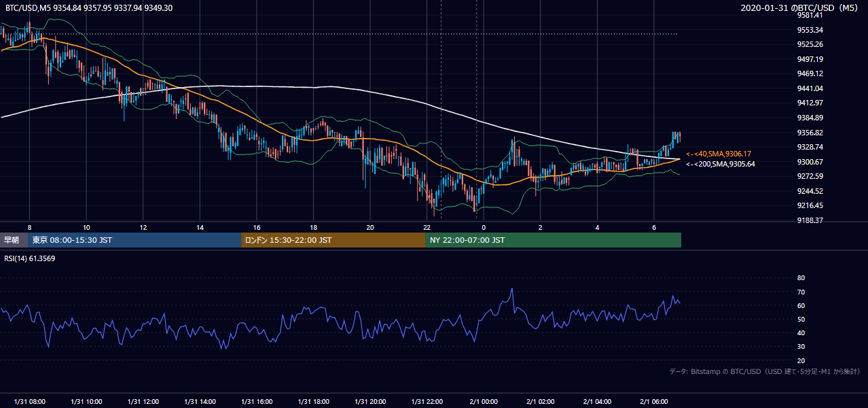Click the <-<200,SMA,9305.64 label
The height and width of the screenshot is (408, 868).
pyautogui.click(x=720, y=164)
